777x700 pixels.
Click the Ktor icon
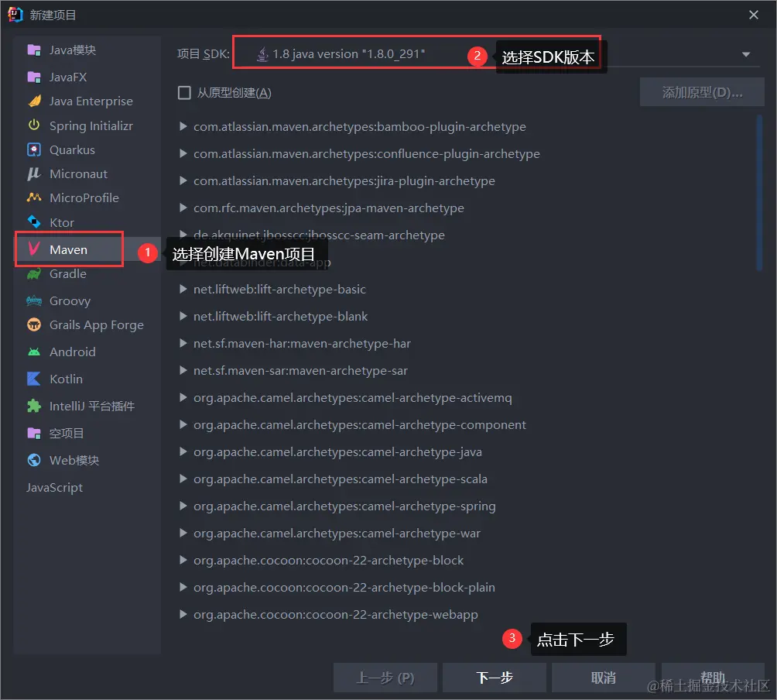click(34, 221)
